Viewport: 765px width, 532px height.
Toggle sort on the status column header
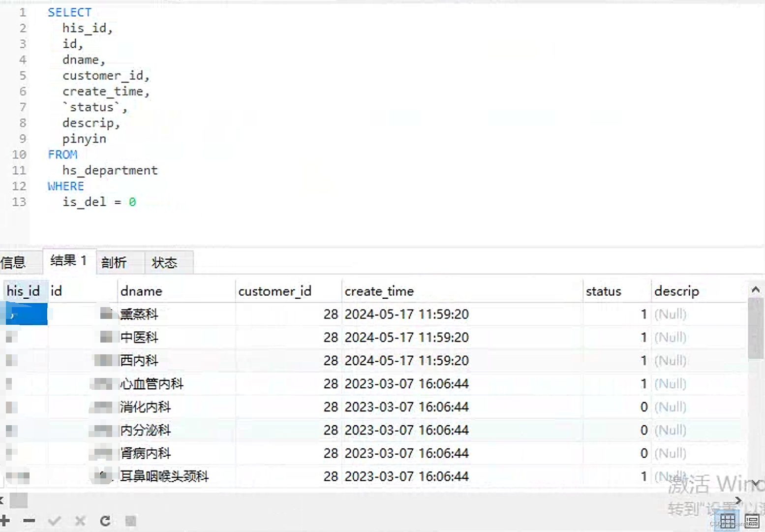603,291
